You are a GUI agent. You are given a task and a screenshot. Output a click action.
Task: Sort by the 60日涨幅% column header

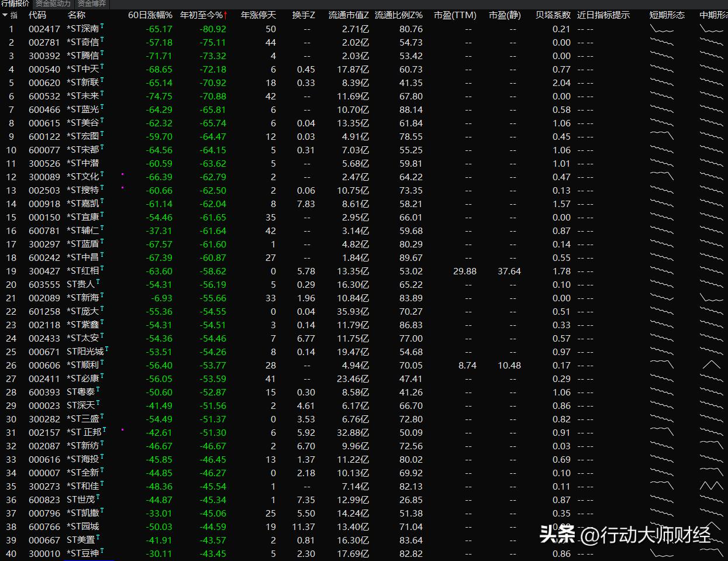coord(150,15)
